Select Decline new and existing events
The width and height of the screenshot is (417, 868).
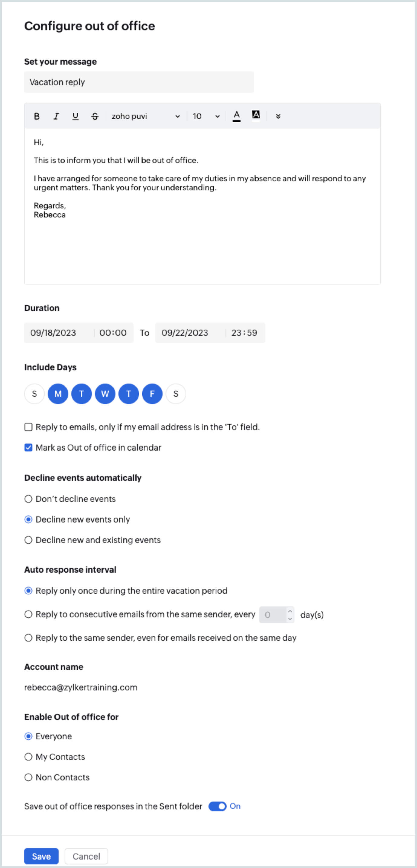tap(28, 540)
